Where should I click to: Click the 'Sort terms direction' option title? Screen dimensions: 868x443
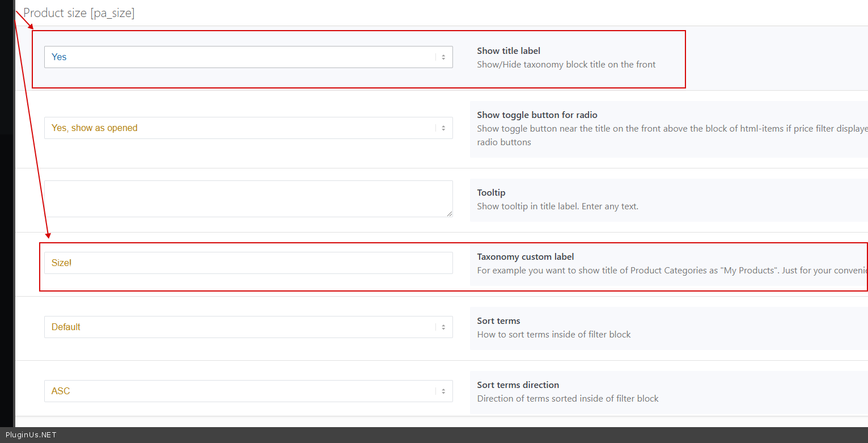(518, 385)
